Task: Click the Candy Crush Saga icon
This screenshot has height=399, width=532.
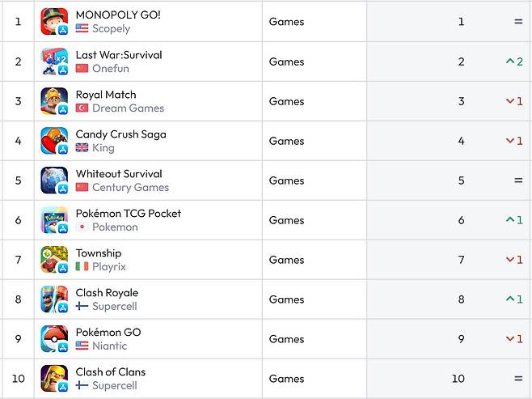Action: pyautogui.click(x=54, y=141)
